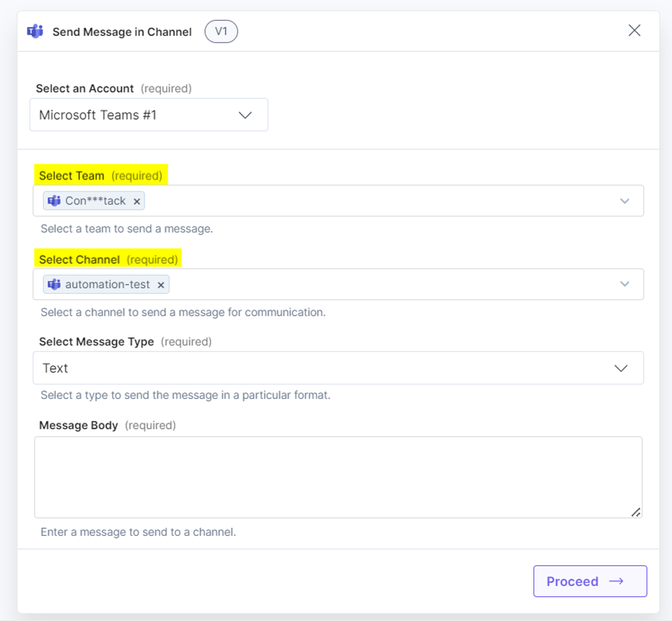Viewport: 672px width, 621px height.
Task: Close the Send Message in Channel dialog
Action: pos(634,31)
